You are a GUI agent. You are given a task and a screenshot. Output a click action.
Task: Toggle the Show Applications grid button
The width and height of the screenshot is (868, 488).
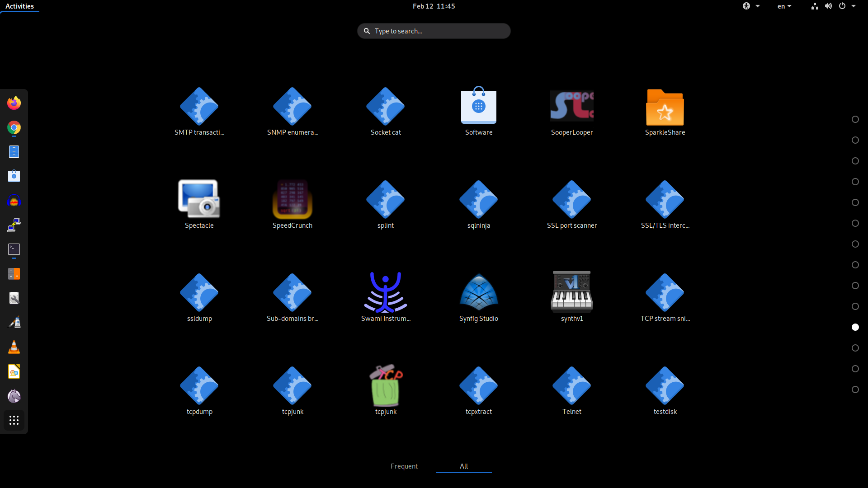(x=14, y=420)
